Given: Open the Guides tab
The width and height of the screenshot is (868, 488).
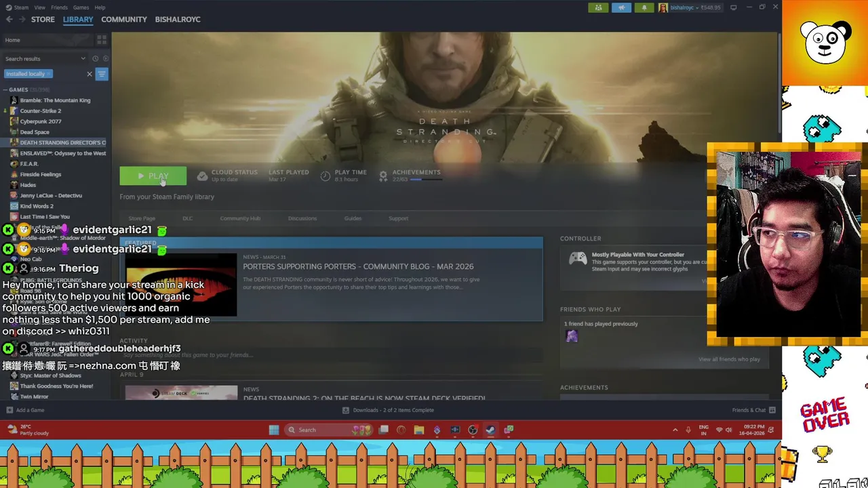Looking at the screenshot, I should [353, 218].
